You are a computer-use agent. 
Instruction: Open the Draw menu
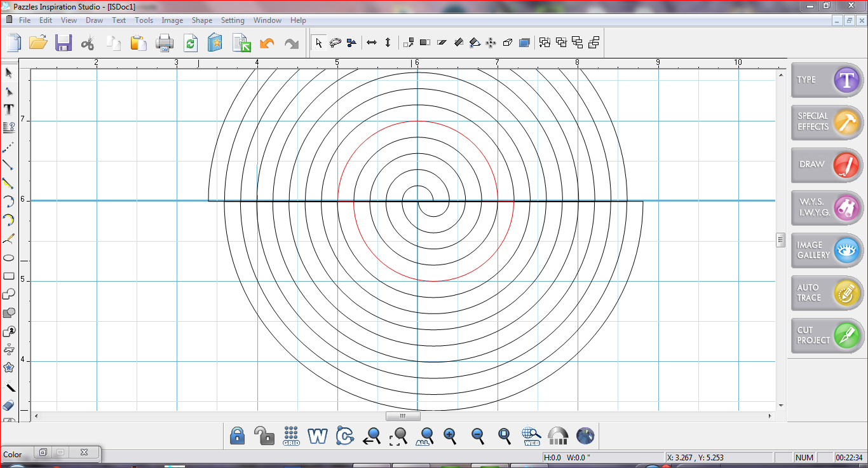pos(94,20)
